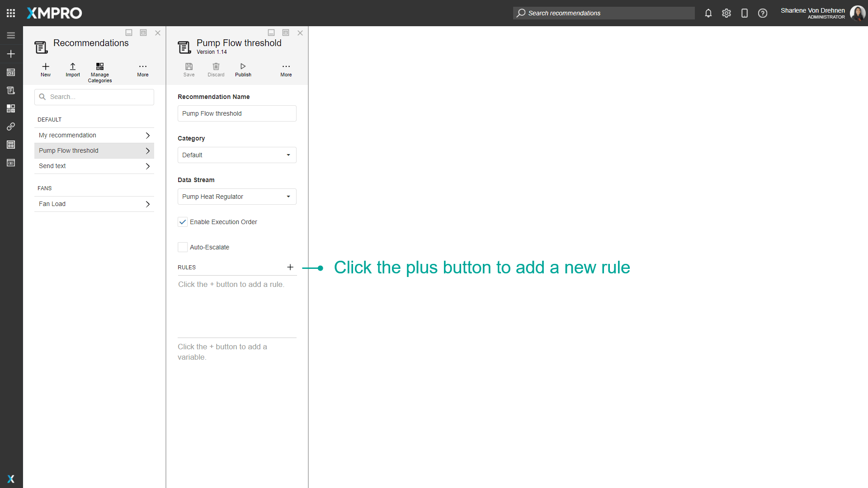This screenshot has height=488, width=868.
Task: Select My recommendation list item
Action: tap(94, 135)
